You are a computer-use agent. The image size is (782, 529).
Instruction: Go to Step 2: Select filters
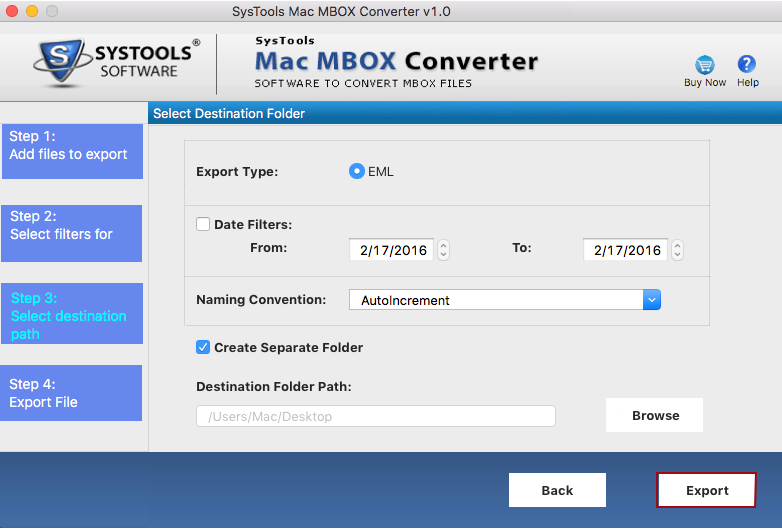point(71,233)
